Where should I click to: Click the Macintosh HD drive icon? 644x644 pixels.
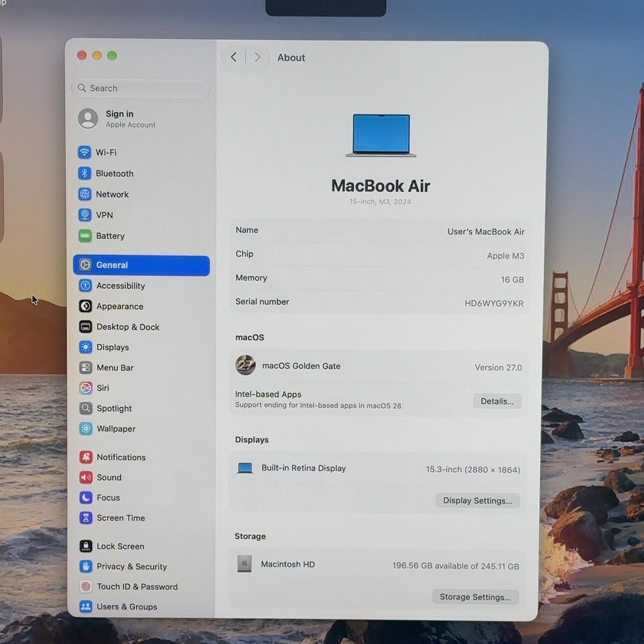point(244,564)
